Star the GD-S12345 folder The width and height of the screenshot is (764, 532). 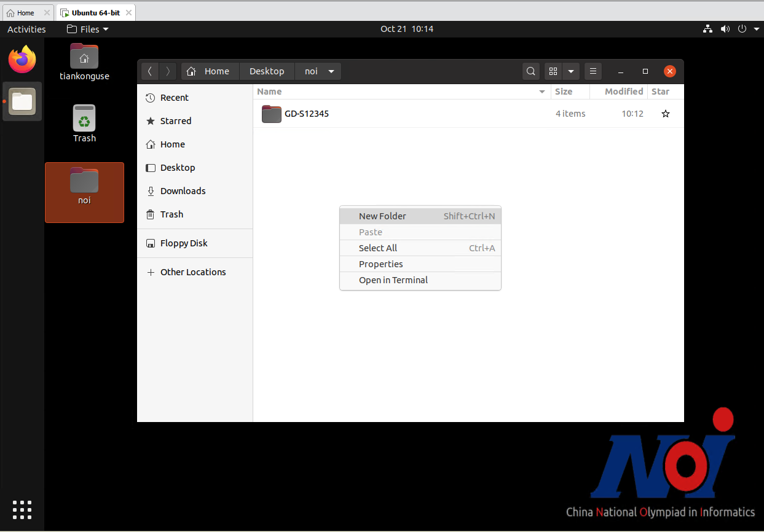tap(665, 114)
